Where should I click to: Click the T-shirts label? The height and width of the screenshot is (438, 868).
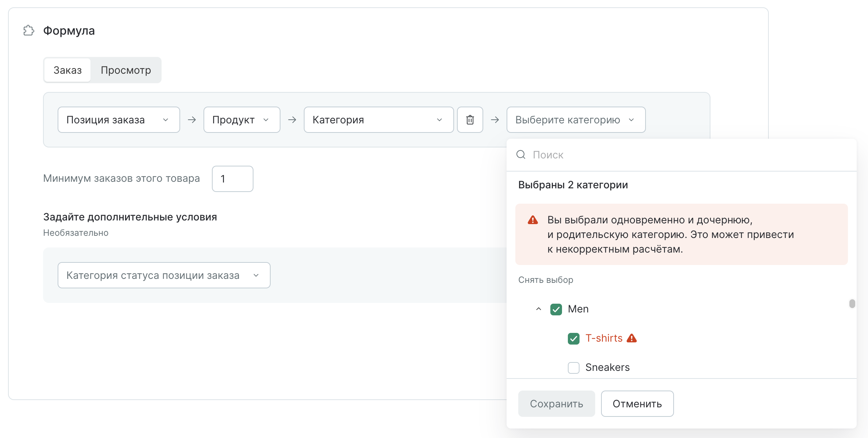(604, 338)
